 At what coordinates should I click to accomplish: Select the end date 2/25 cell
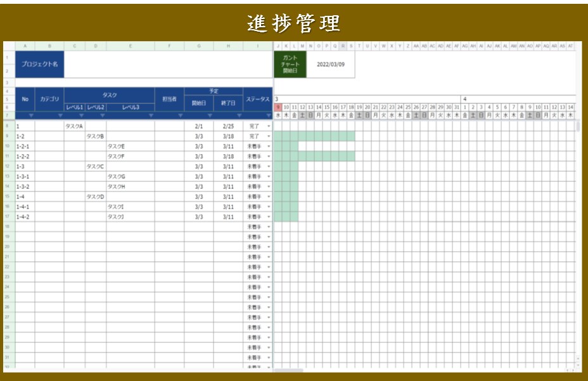click(228, 127)
